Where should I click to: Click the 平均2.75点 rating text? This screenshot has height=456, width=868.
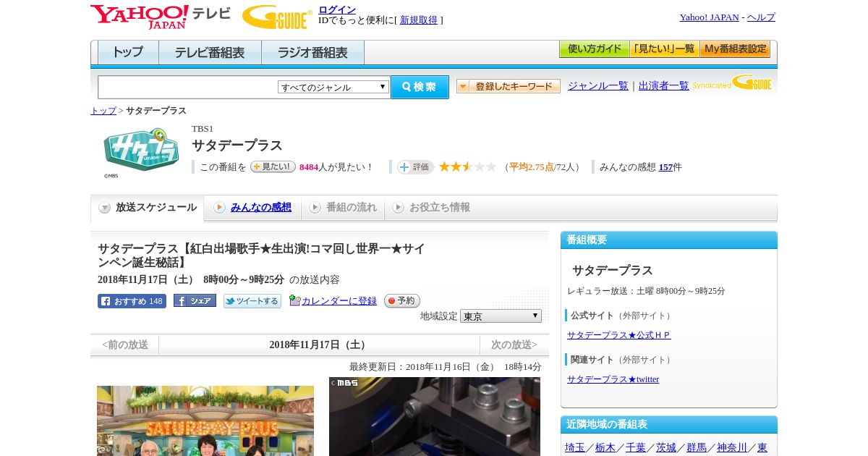[532, 167]
